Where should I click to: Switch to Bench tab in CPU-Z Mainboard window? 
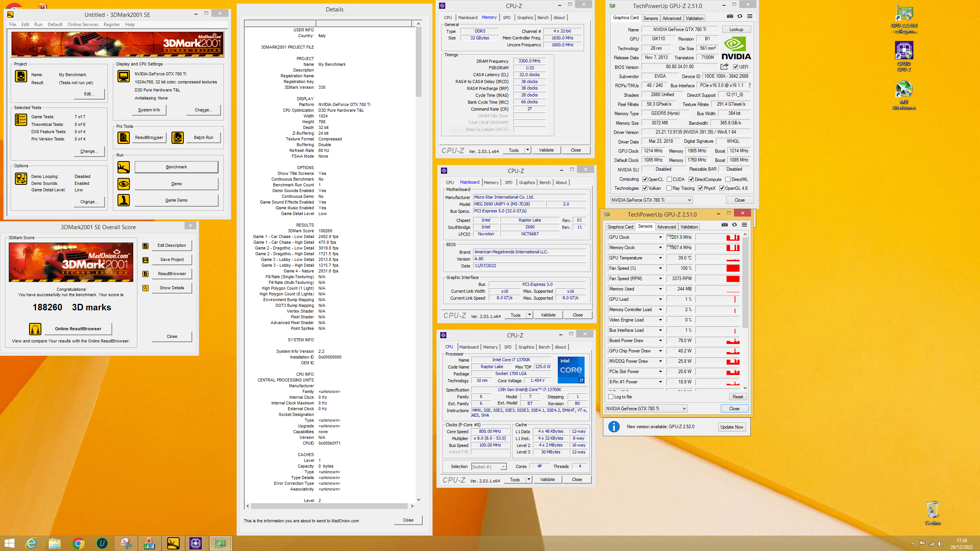tap(545, 183)
